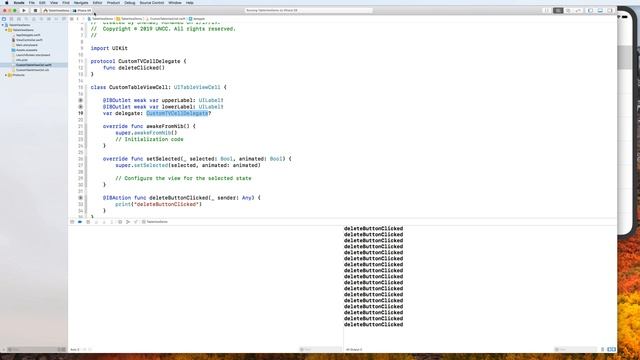Switch to the assistant editor button
640x360 pixels.
(568, 10)
